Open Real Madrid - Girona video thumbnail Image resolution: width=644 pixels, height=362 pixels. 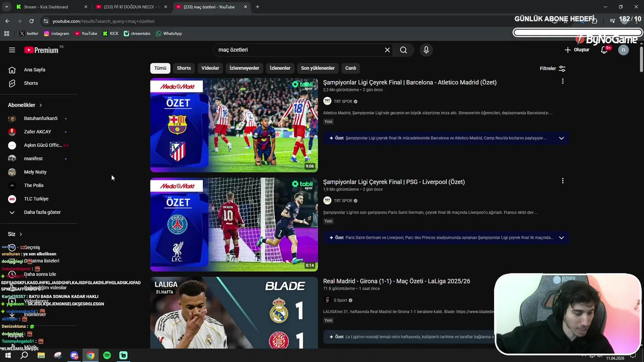pos(234,313)
